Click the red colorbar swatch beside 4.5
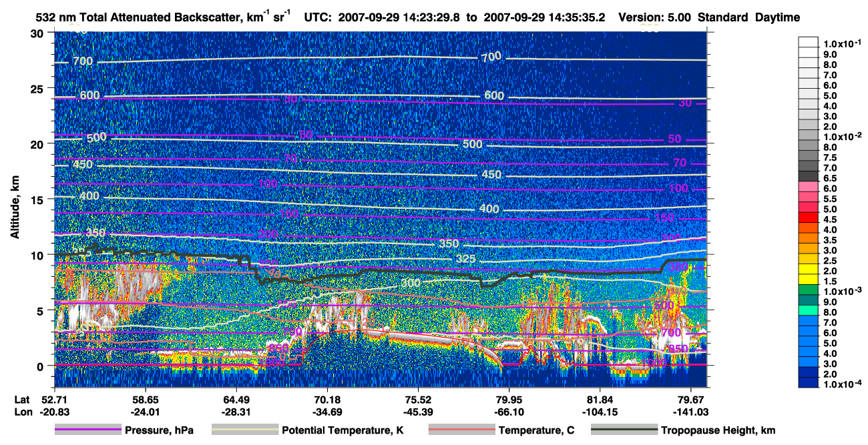Image resolution: width=868 pixels, height=445 pixels. pyautogui.click(x=809, y=217)
